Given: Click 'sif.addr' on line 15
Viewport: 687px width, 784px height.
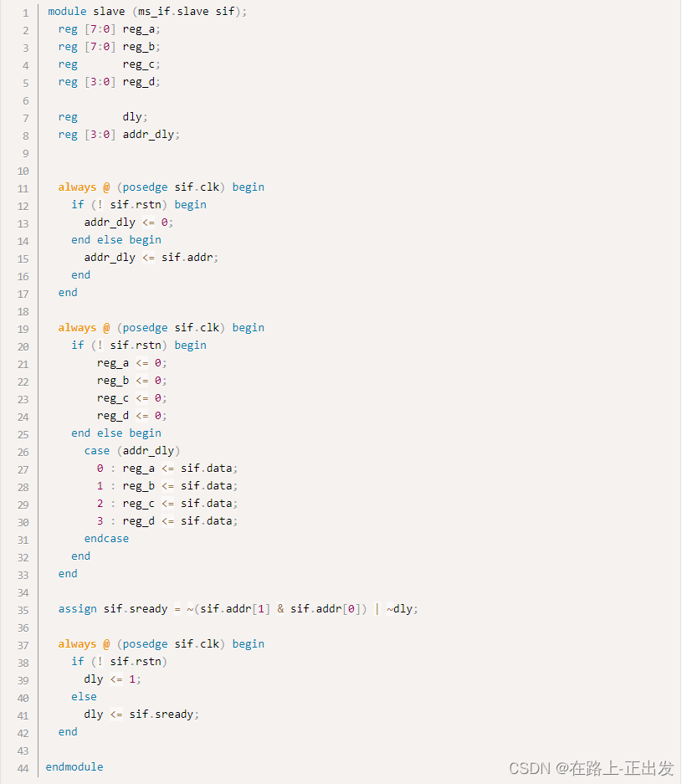Looking at the screenshot, I should [x=187, y=258].
